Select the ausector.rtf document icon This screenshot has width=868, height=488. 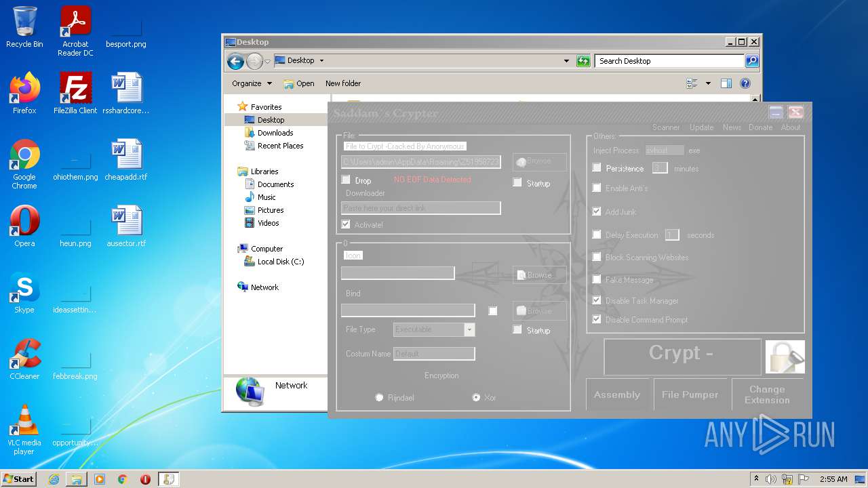126,226
